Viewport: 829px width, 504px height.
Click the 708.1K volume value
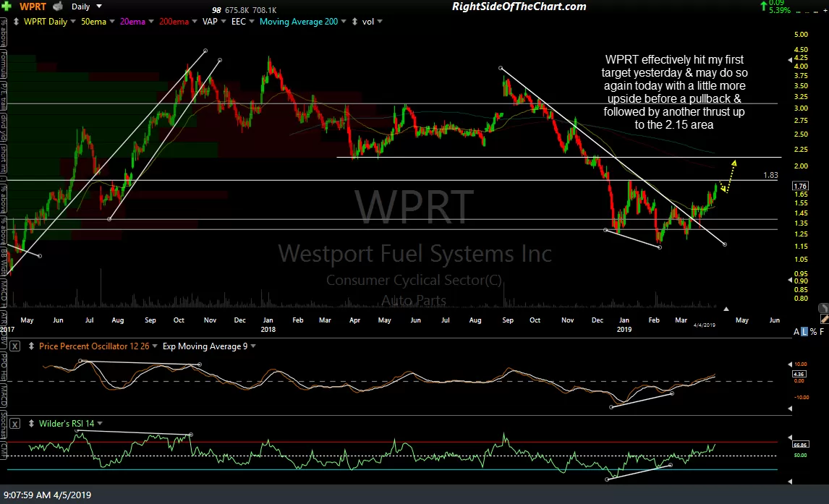click(x=264, y=10)
